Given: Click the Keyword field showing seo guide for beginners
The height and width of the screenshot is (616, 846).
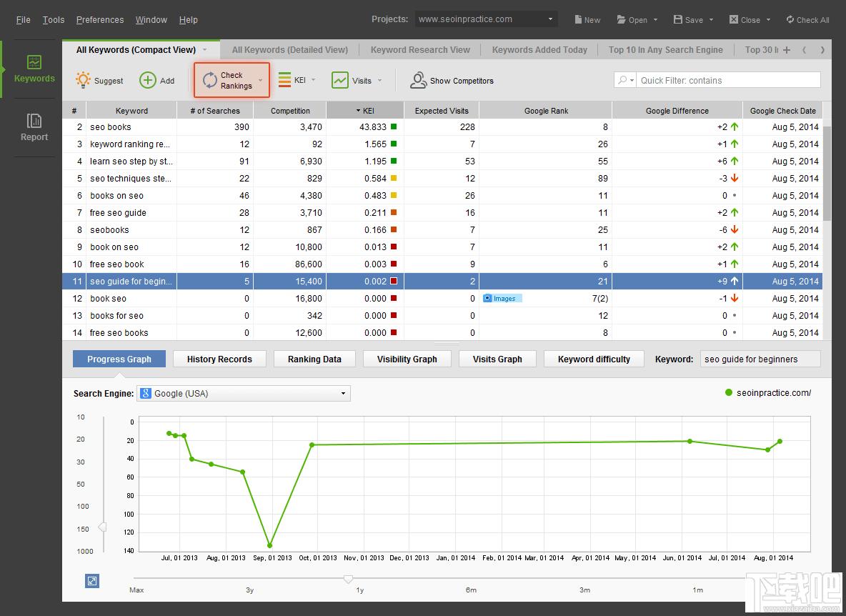Looking at the screenshot, I should coord(760,359).
